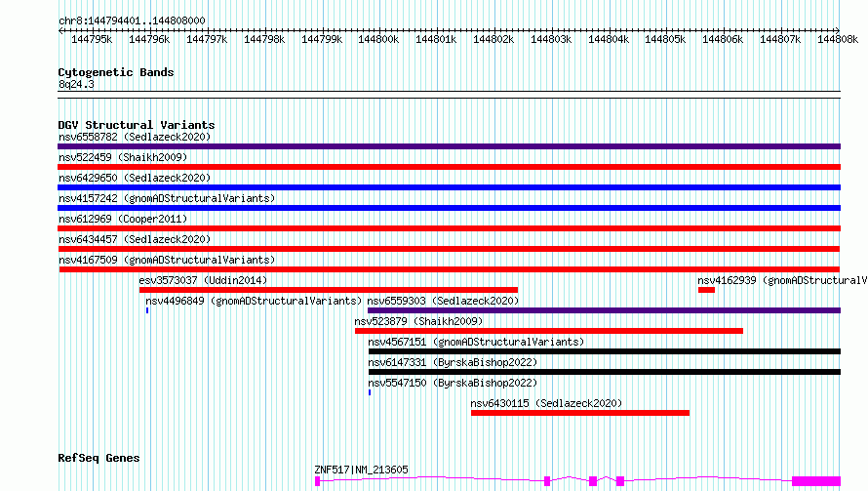This screenshot has width=868, height=491.
Task: Click the Cytogenetic Bands track heading
Action: (x=116, y=72)
